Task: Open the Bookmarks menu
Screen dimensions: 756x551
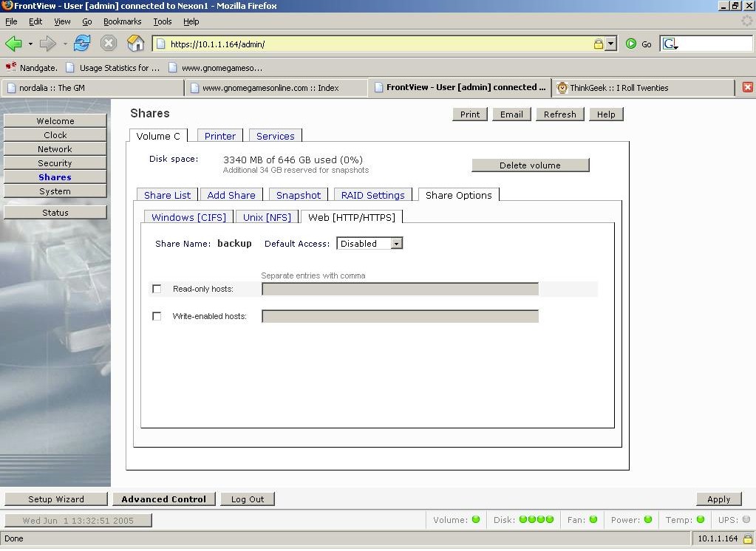Action: (x=122, y=21)
